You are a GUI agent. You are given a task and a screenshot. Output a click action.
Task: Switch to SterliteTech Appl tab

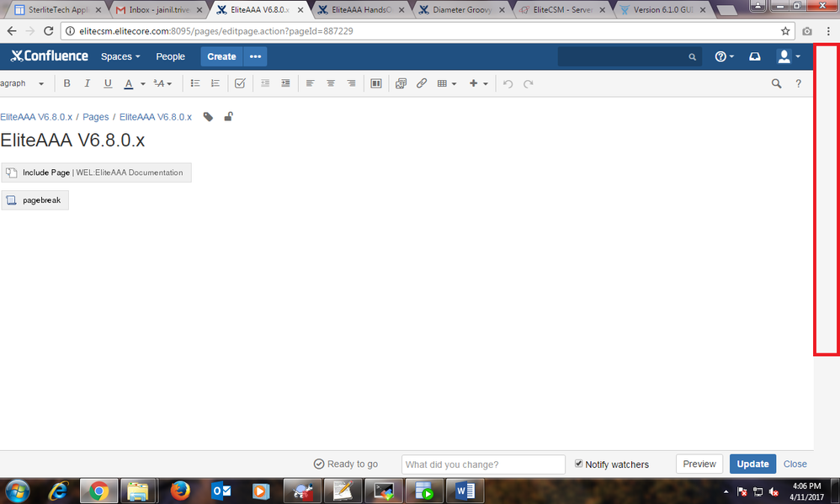(58, 9)
